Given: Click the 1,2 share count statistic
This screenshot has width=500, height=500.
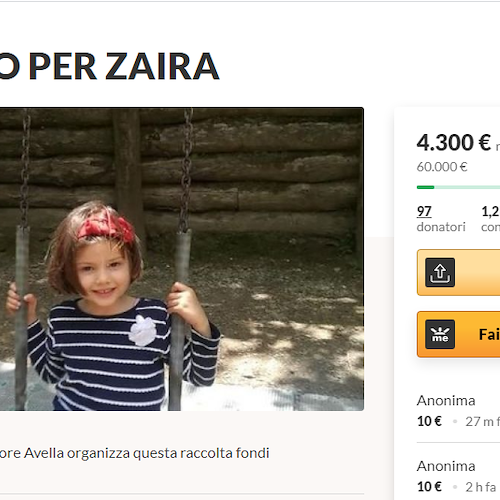Looking at the screenshot, I should 490,211.
